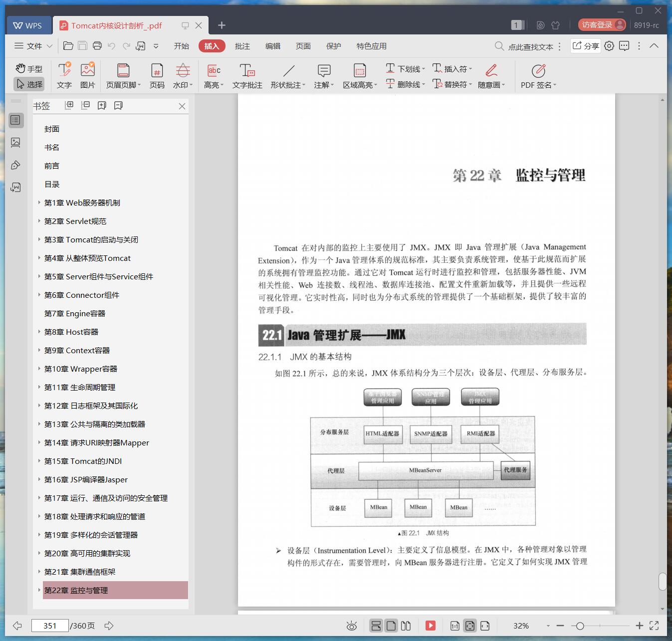Click add bookmark icon in 书签 panel
Viewport: 672px width, 641px height.
pos(102,105)
